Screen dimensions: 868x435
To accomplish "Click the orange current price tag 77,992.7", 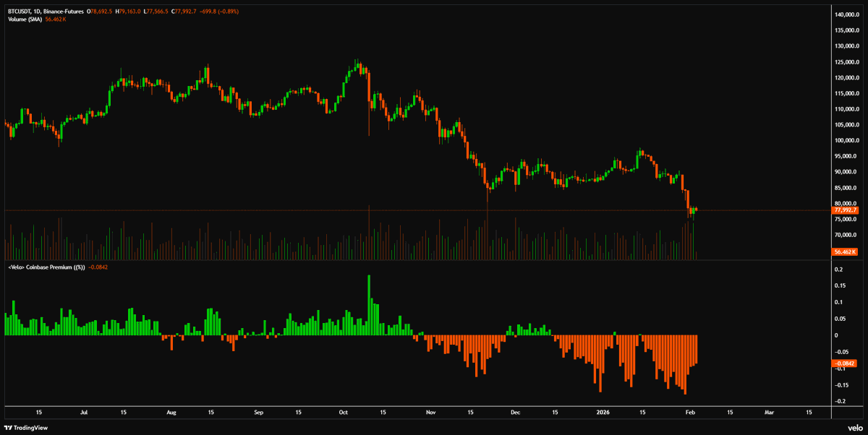I will tap(844, 210).
